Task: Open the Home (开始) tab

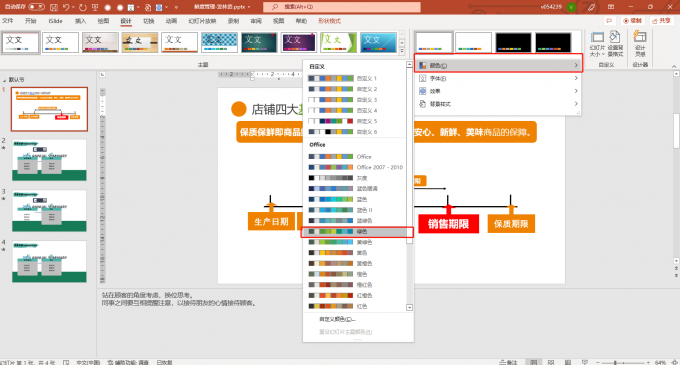Action: (30, 21)
